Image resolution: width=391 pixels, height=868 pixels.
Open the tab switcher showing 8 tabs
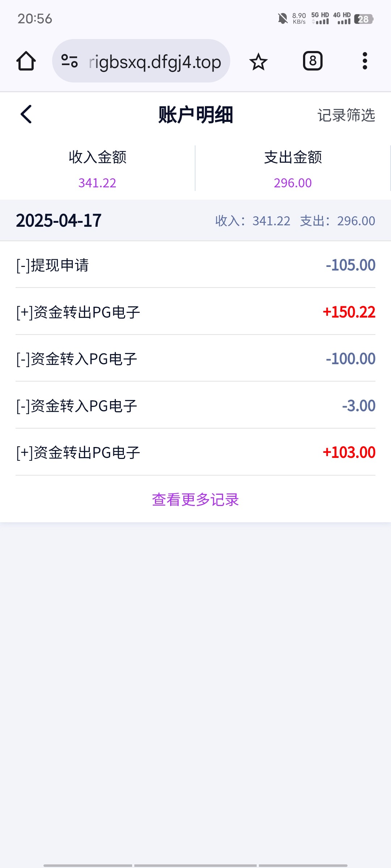[x=312, y=61]
